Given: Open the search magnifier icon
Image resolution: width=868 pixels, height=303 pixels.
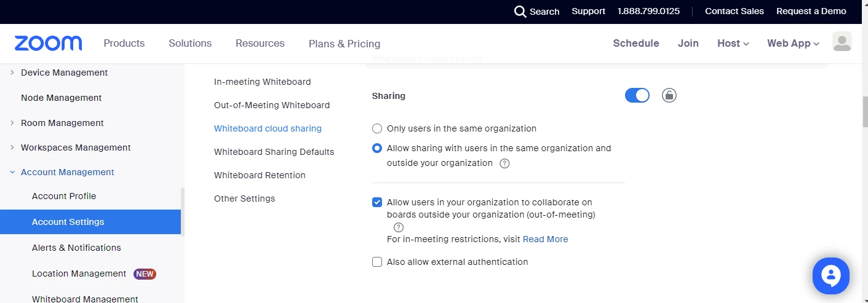Looking at the screenshot, I should (520, 12).
